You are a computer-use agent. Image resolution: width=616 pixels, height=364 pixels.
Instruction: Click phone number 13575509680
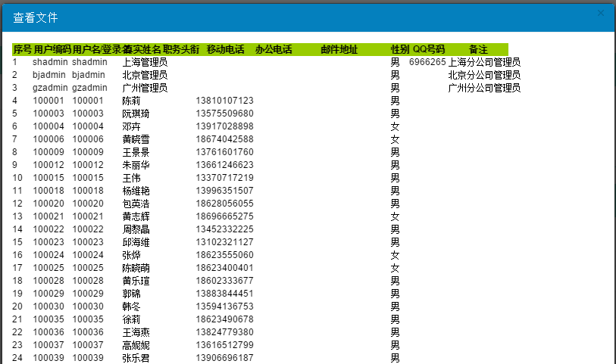225,114
